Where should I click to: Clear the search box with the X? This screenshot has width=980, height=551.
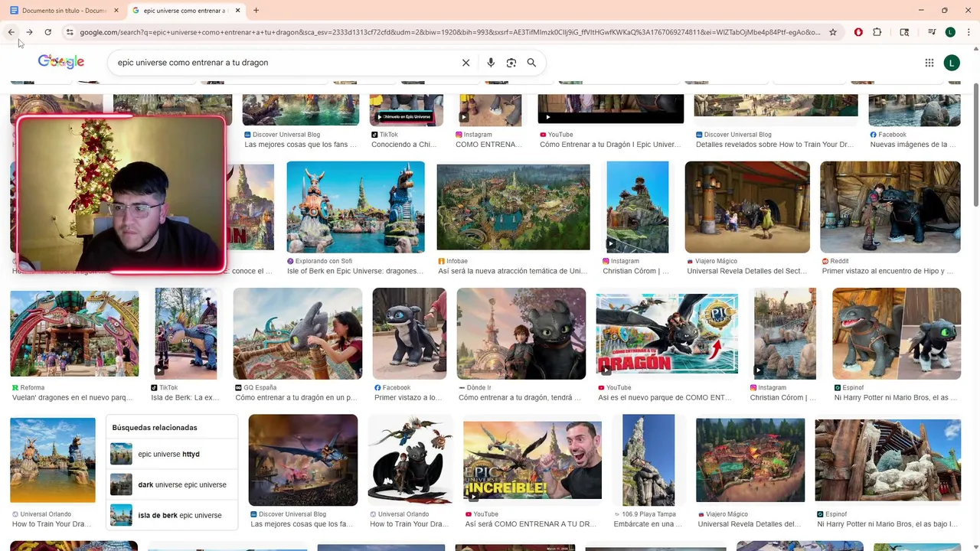pos(465,63)
